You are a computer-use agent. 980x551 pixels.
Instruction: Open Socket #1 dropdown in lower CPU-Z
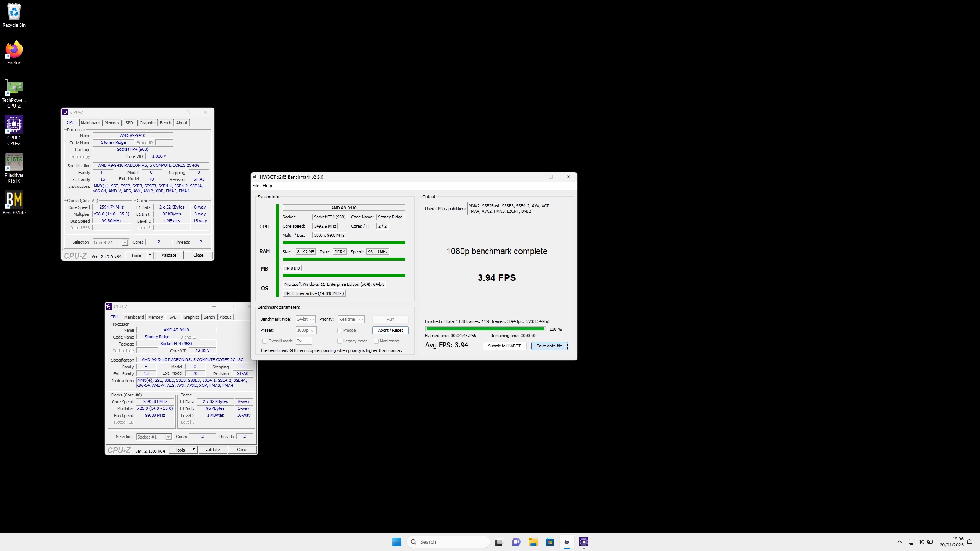click(154, 437)
